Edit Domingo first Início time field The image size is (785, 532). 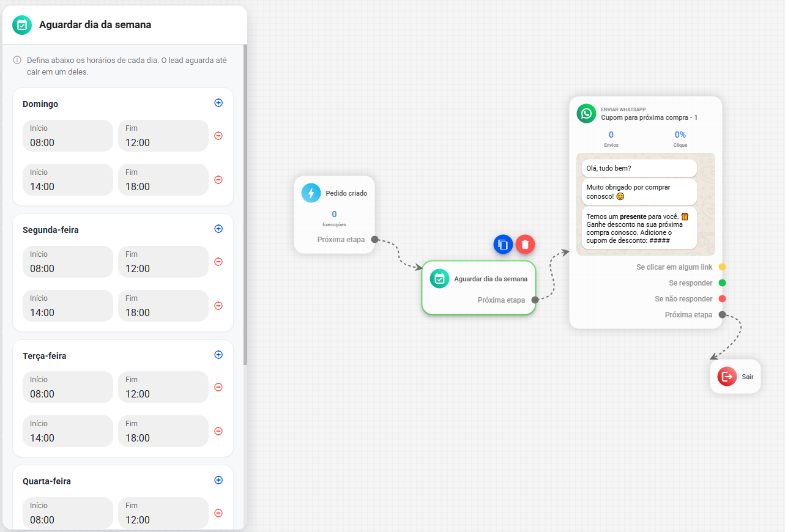click(68, 136)
